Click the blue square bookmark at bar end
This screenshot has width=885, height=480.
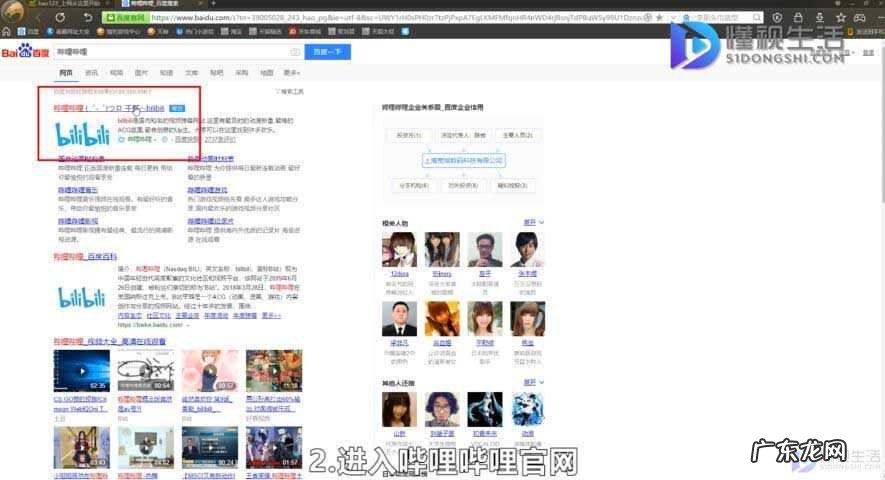[x=405, y=32]
